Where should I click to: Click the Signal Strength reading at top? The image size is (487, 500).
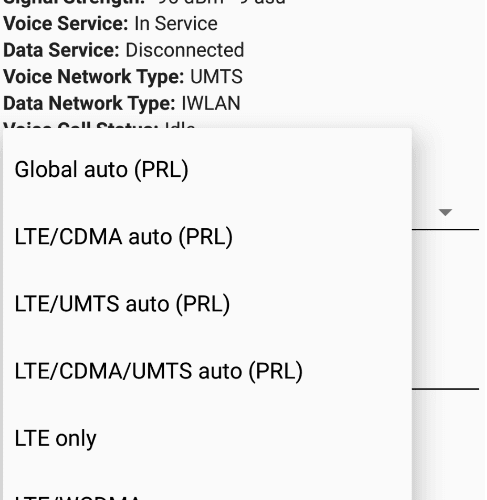click(x=144, y=2)
